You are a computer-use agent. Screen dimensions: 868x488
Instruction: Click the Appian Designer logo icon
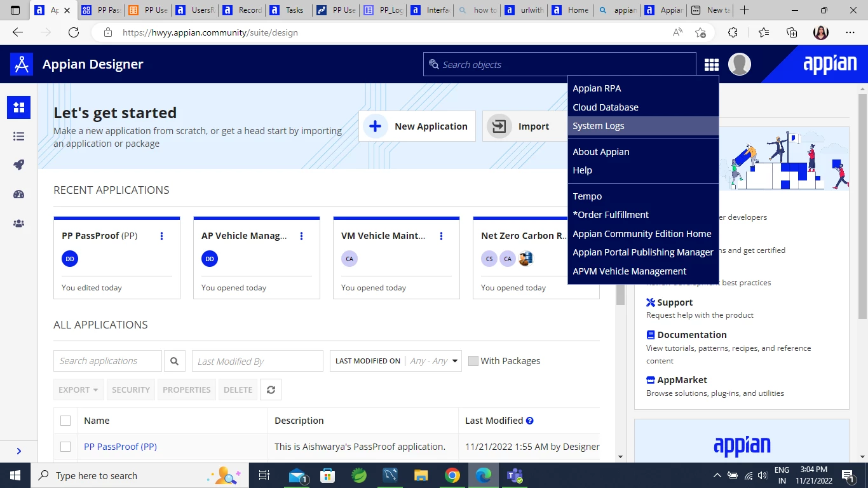point(22,64)
